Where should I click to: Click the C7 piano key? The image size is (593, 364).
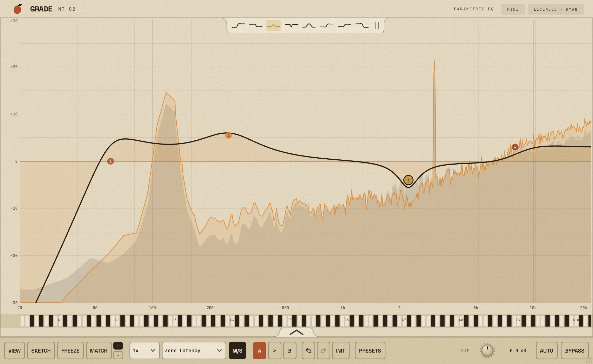[x=404, y=321]
